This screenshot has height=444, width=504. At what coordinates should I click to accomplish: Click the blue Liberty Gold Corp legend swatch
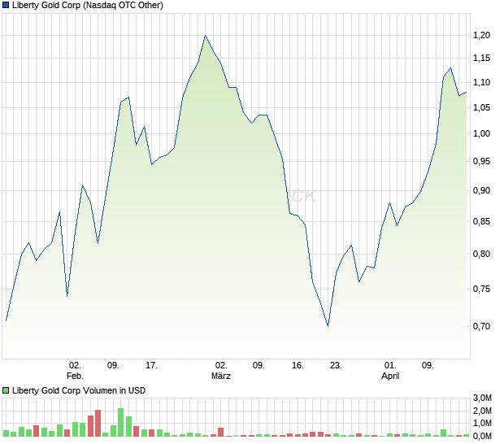pos(6,5)
